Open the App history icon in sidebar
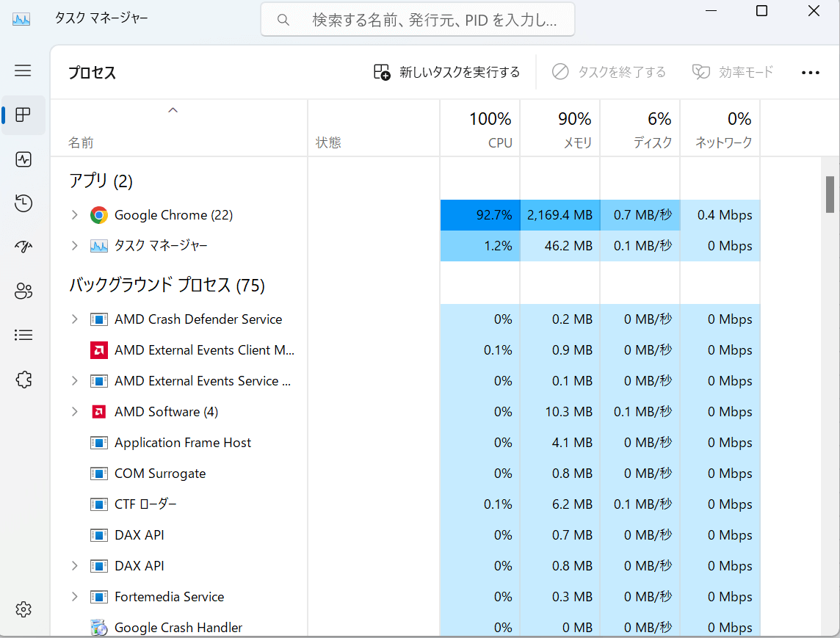The image size is (840, 638). [x=23, y=203]
